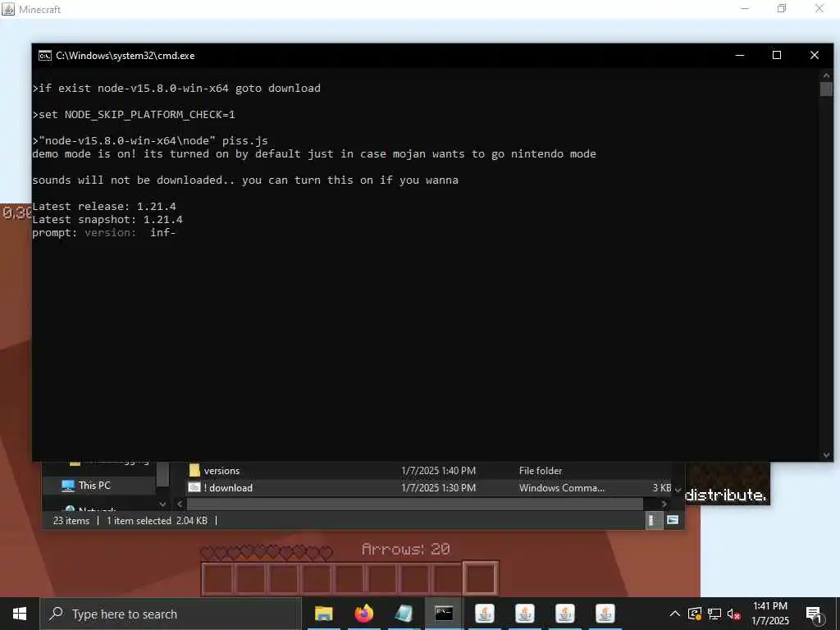
Task: Click the cmd scrollbar down arrow
Action: (x=826, y=455)
